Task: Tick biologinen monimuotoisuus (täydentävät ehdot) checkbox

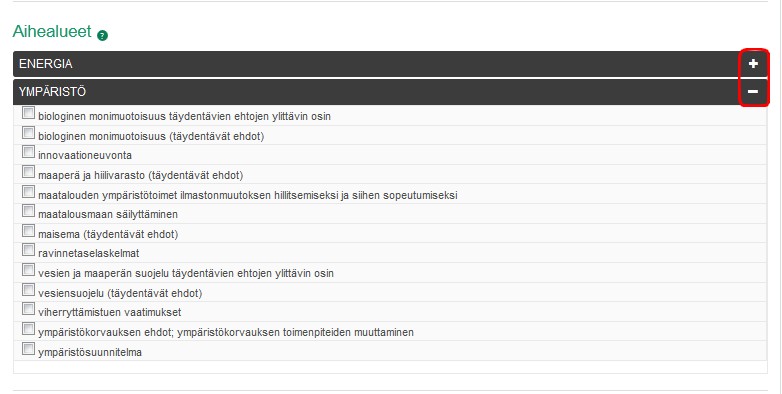Action: [28, 133]
